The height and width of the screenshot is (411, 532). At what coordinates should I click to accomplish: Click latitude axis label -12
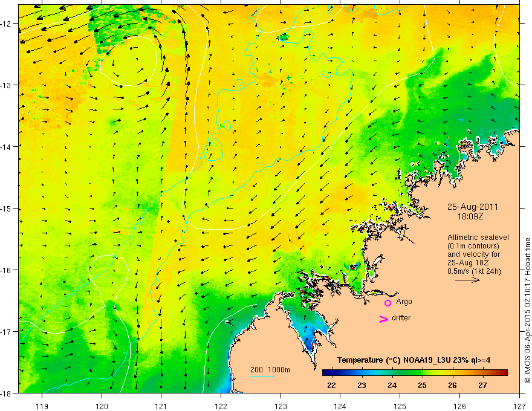click(x=6, y=24)
